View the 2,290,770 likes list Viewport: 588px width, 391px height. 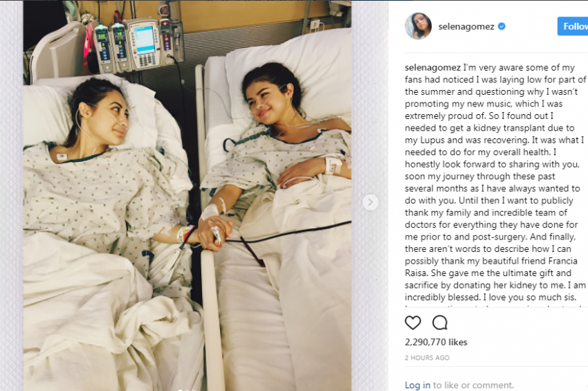tap(436, 343)
